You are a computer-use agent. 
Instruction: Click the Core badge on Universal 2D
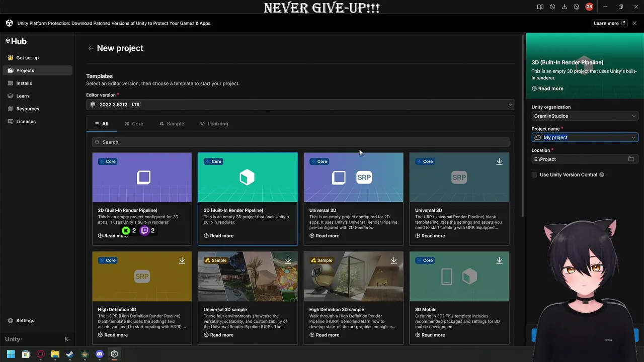pos(319,161)
